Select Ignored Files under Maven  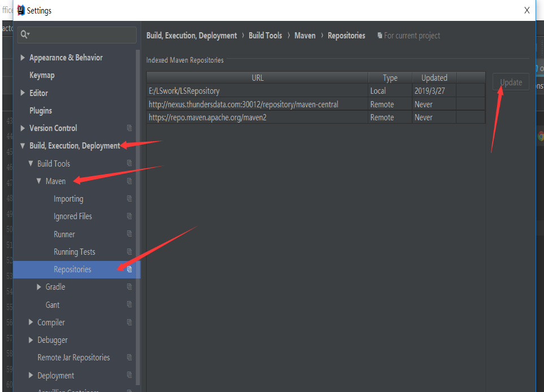(73, 216)
